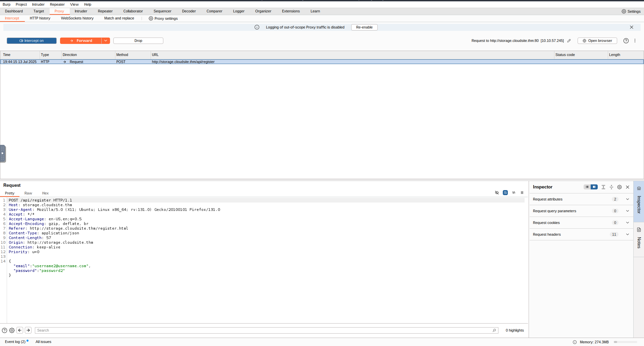
Task: Open request editor hamburger menu
Action: click(x=522, y=192)
